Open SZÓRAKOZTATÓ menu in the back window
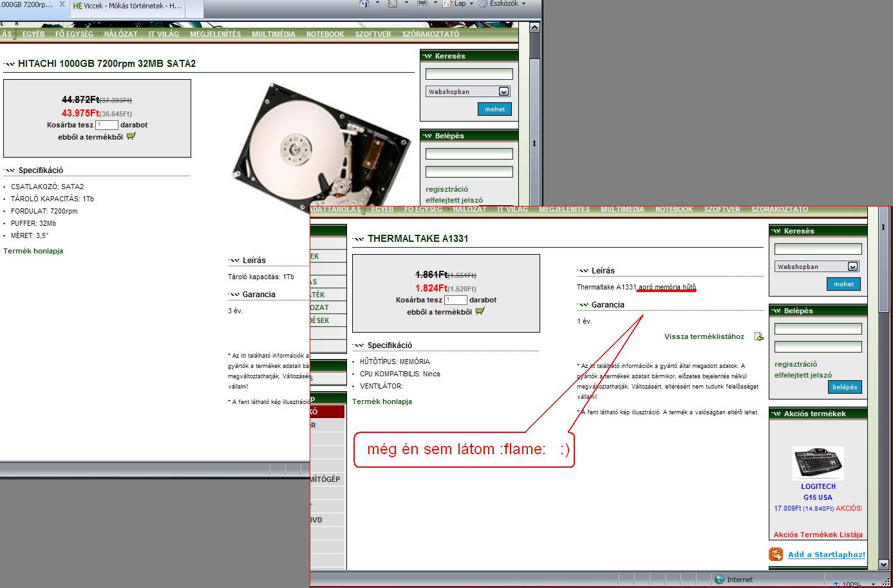Image resolution: width=893 pixels, height=588 pixels. (431, 34)
